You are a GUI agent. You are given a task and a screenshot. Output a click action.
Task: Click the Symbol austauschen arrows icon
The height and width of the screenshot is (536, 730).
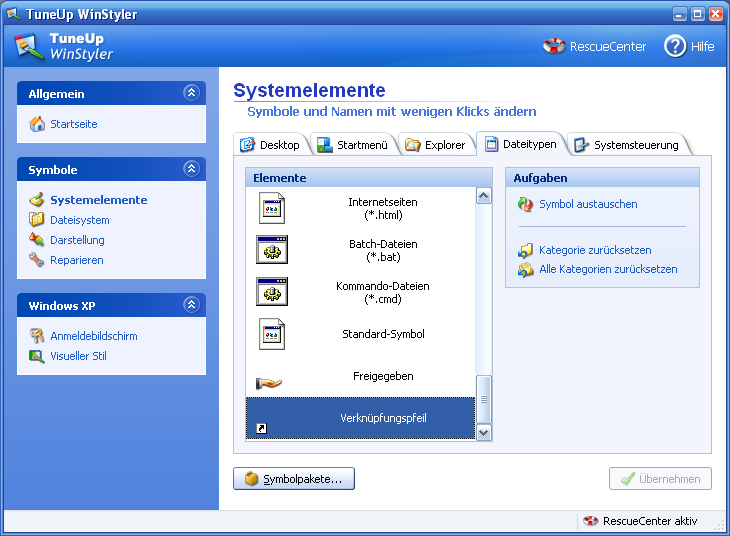pos(526,204)
